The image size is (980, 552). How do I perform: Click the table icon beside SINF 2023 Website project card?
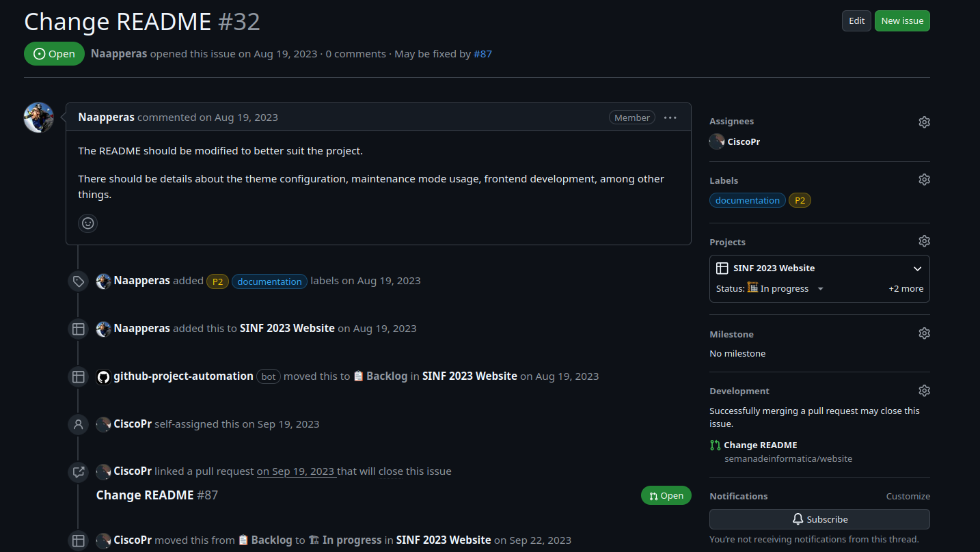pyautogui.click(x=722, y=268)
